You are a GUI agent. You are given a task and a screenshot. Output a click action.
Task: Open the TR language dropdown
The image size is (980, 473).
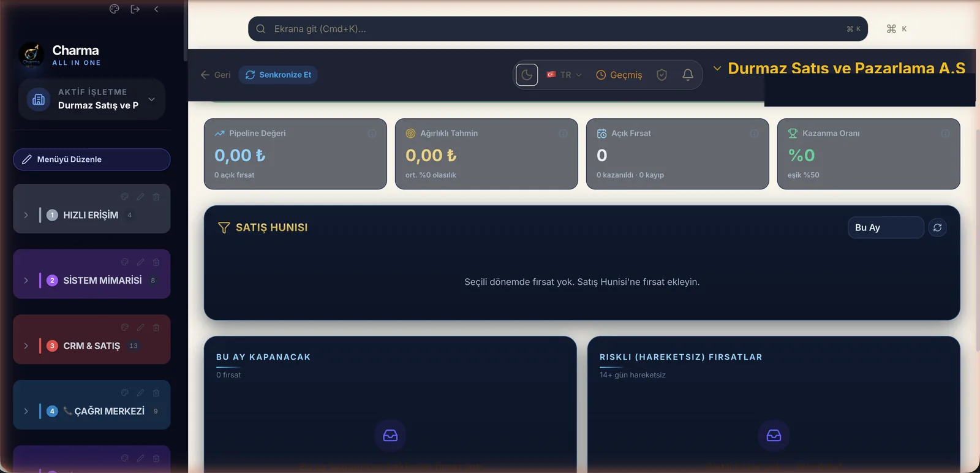pyautogui.click(x=564, y=75)
